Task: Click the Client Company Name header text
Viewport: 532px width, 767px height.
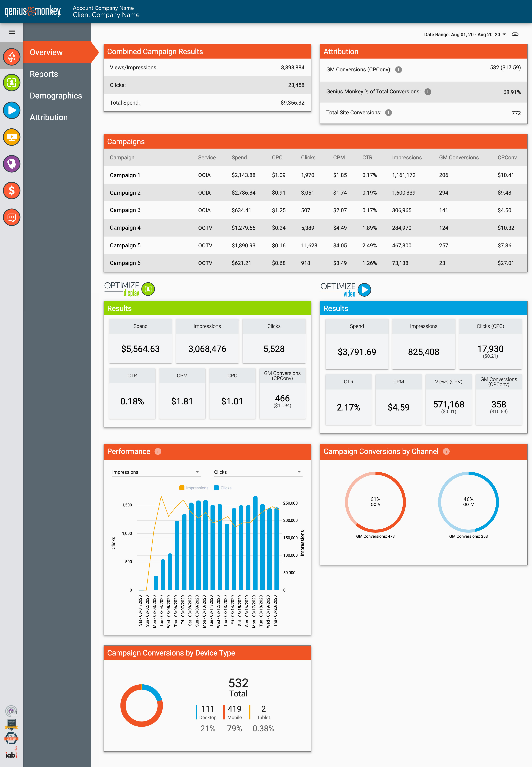Action: pyautogui.click(x=106, y=15)
